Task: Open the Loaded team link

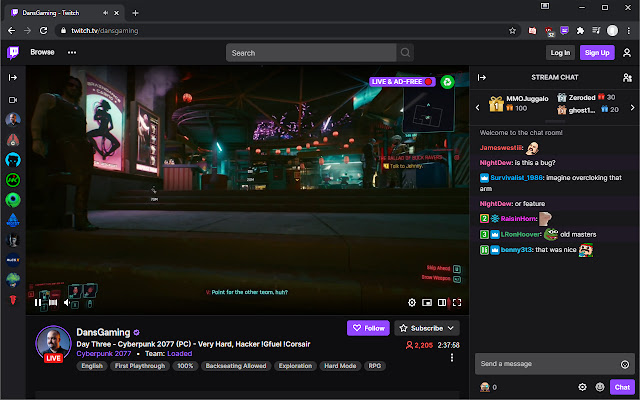Action: tap(180, 353)
